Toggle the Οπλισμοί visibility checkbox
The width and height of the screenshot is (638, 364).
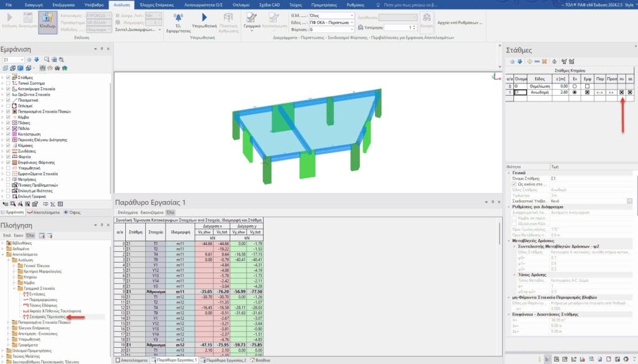9,106
